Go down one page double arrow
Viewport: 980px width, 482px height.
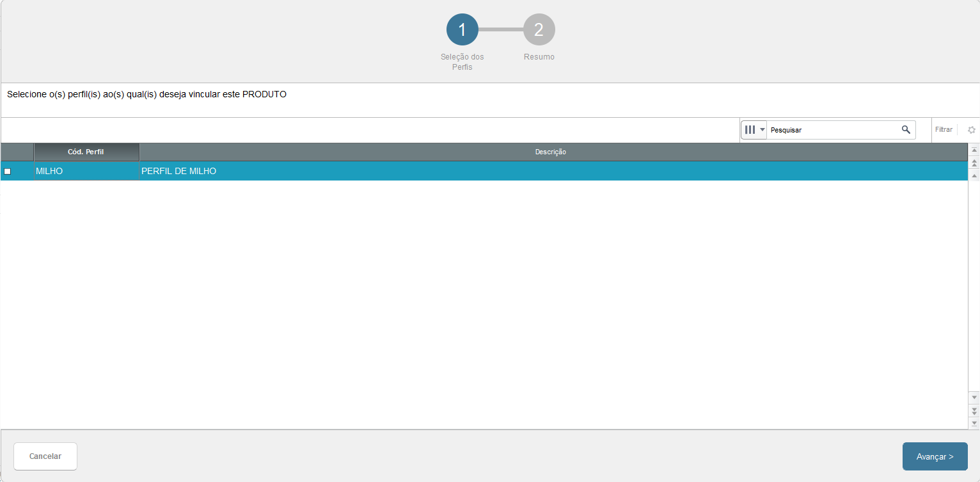pos(974,410)
